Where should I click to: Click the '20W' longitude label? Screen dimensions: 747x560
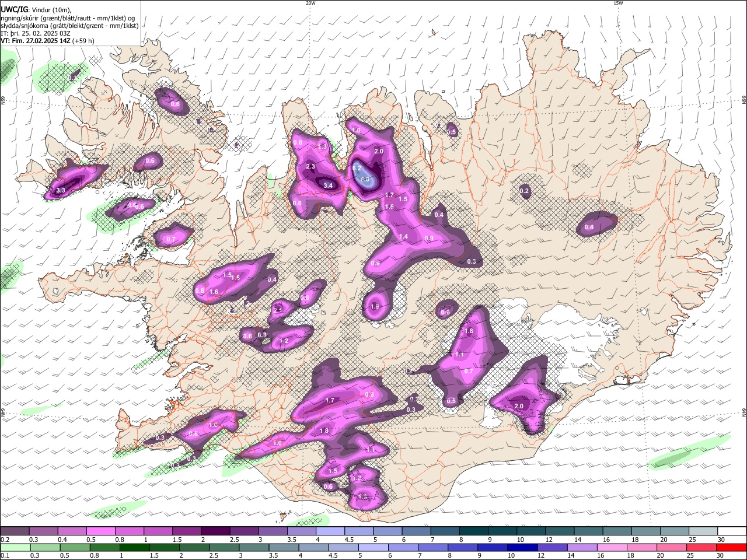pos(310,3)
